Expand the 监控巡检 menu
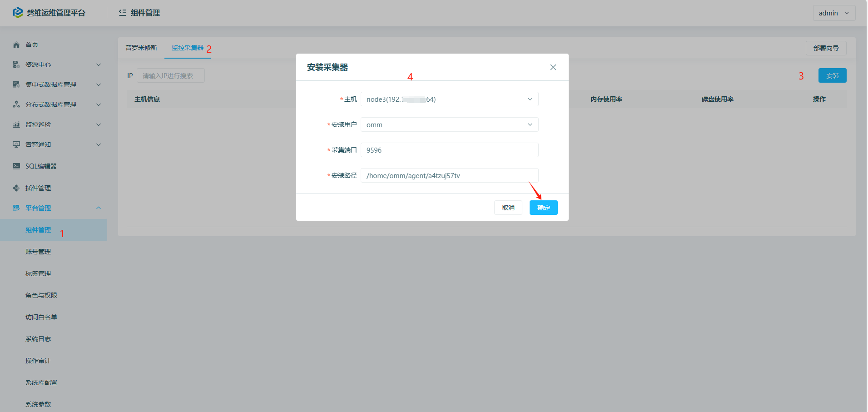The width and height of the screenshot is (868, 412). (99, 124)
